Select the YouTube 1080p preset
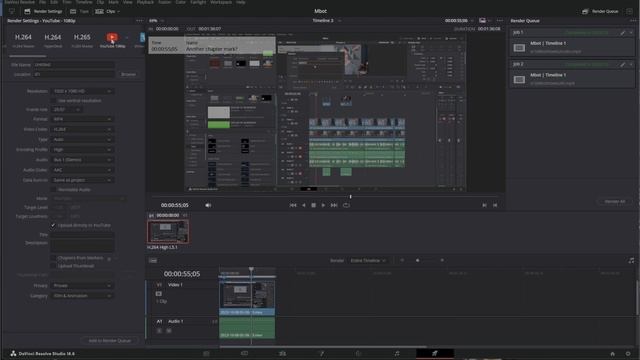 [112, 40]
